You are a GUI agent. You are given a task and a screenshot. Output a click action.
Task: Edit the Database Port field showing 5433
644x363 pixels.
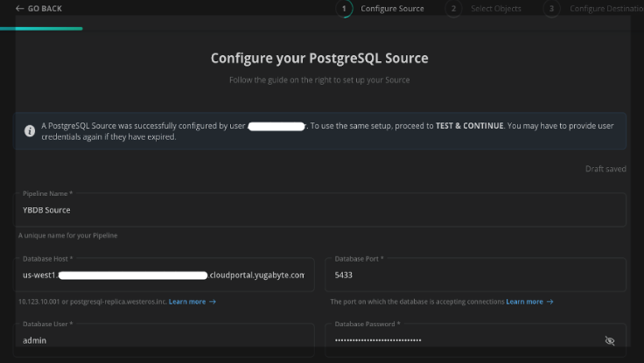click(475, 275)
